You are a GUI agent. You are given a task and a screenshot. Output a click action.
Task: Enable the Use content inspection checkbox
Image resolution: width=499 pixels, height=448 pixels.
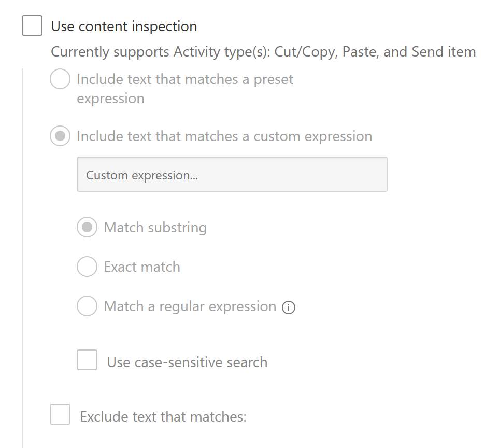pos(32,26)
